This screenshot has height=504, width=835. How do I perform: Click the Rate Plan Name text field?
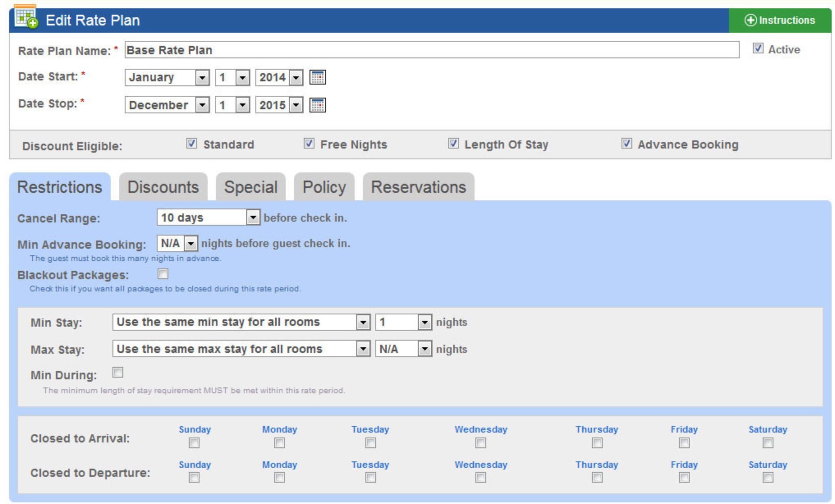click(431, 50)
